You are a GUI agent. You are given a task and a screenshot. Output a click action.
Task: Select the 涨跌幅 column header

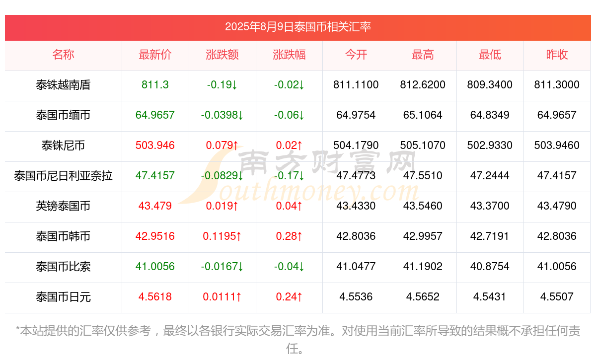[x=289, y=55]
